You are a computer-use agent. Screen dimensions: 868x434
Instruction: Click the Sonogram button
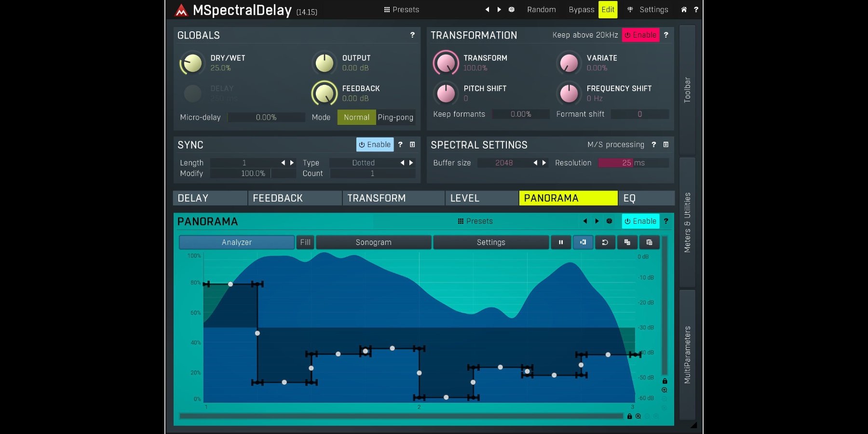tap(373, 242)
